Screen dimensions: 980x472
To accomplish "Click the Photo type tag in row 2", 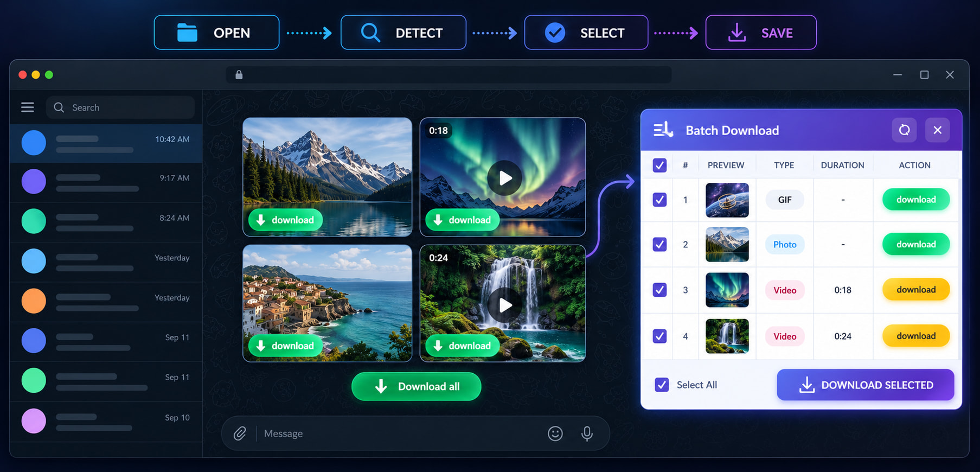I will pos(785,244).
